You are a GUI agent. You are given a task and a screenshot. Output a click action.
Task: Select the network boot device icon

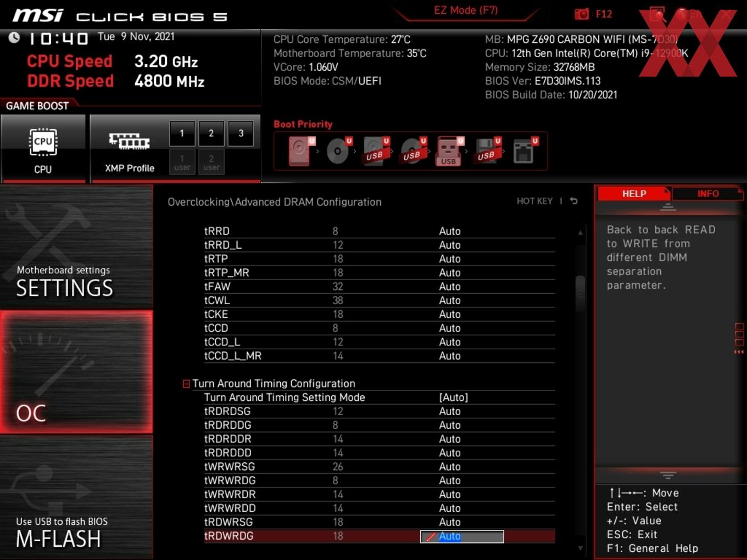(x=525, y=150)
